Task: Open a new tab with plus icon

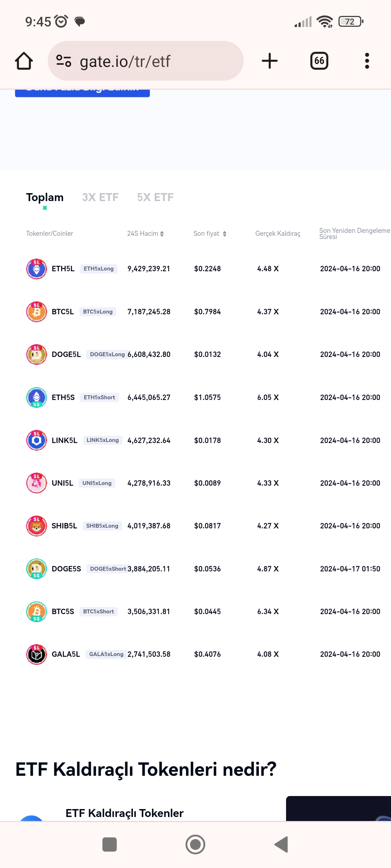Action: (x=270, y=61)
